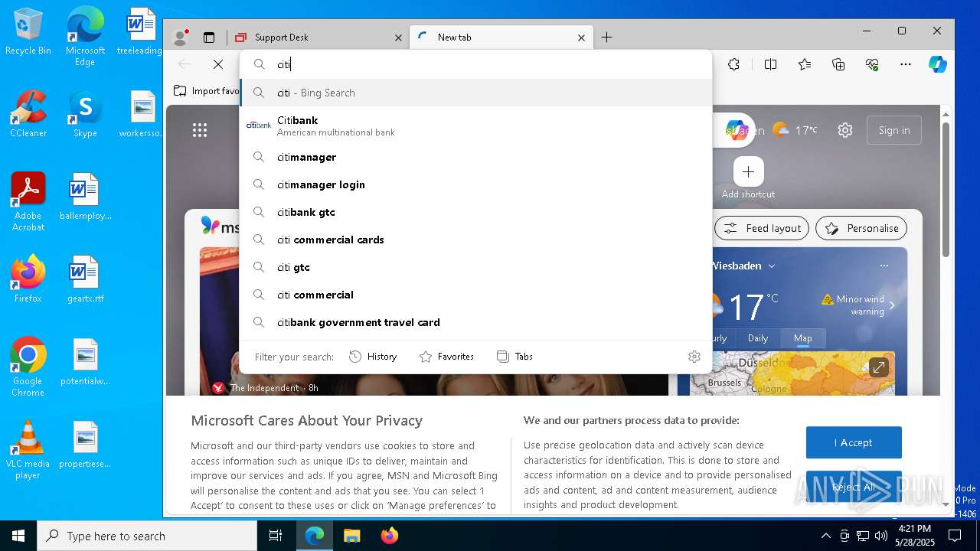980x551 pixels.
Task: Accept cookies with I Accept button
Action: (854, 442)
